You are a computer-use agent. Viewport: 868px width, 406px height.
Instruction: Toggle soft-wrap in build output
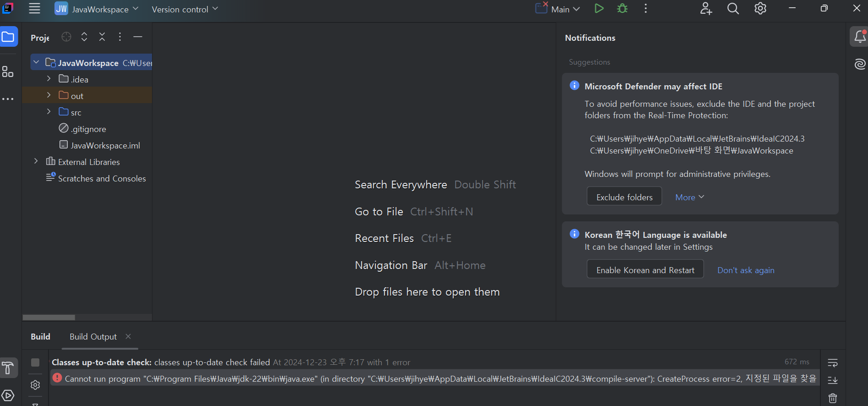[833, 363]
